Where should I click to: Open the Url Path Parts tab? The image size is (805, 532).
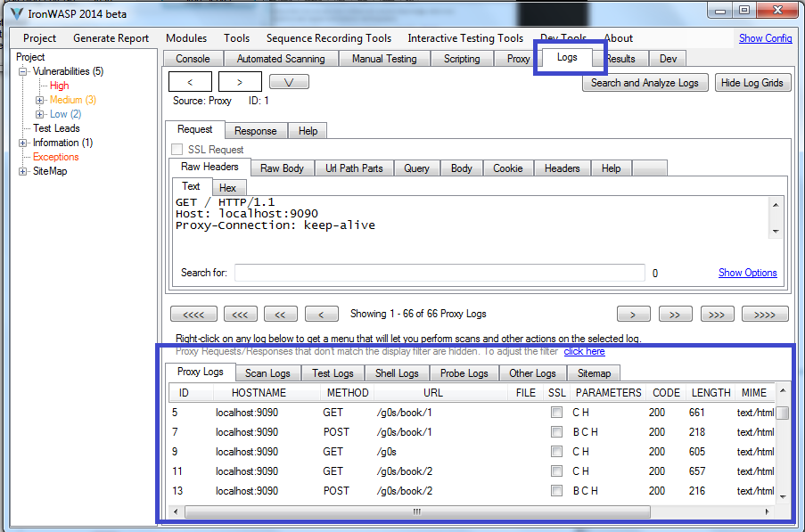coord(354,168)
